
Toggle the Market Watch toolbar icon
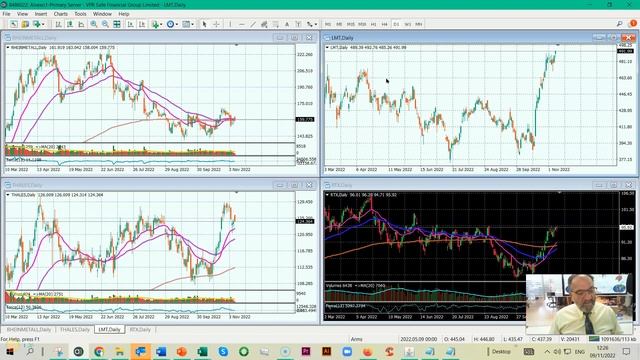pos(36,24)
